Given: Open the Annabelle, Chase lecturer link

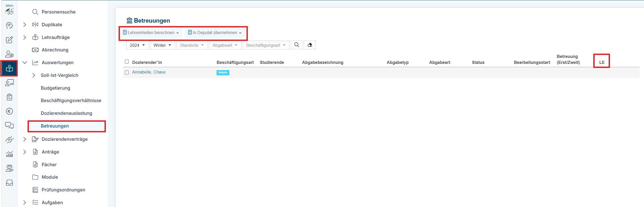Looking at the screenshot, I should (x=149, y=72).
